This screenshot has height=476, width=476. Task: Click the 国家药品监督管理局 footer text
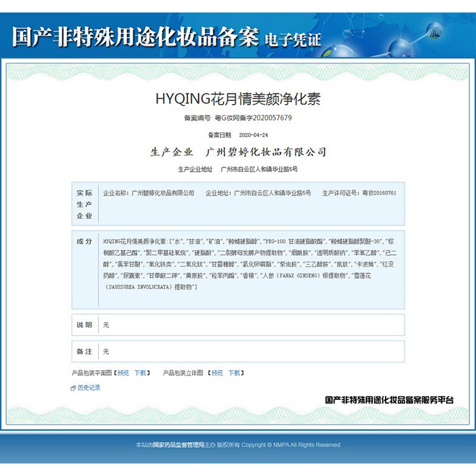(x=178, y=444)
